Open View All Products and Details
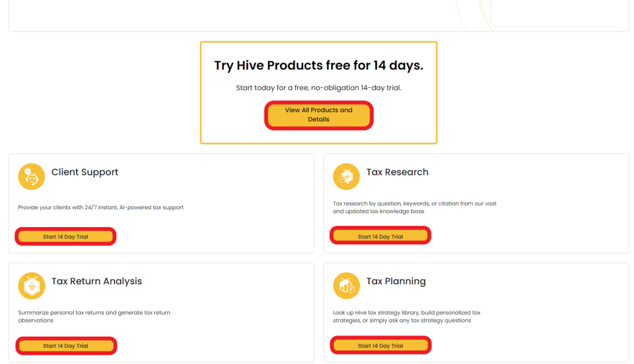The image size is (634, 364). (318, 115)
